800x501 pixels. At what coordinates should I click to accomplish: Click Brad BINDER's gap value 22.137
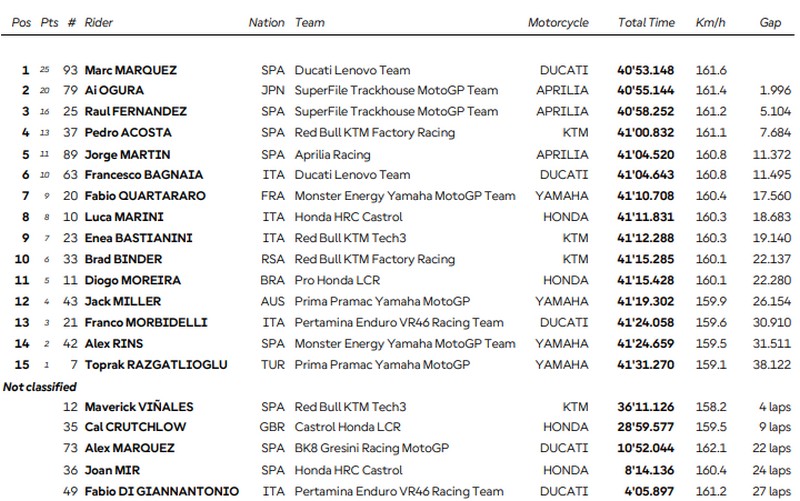[x=771, y=259]
